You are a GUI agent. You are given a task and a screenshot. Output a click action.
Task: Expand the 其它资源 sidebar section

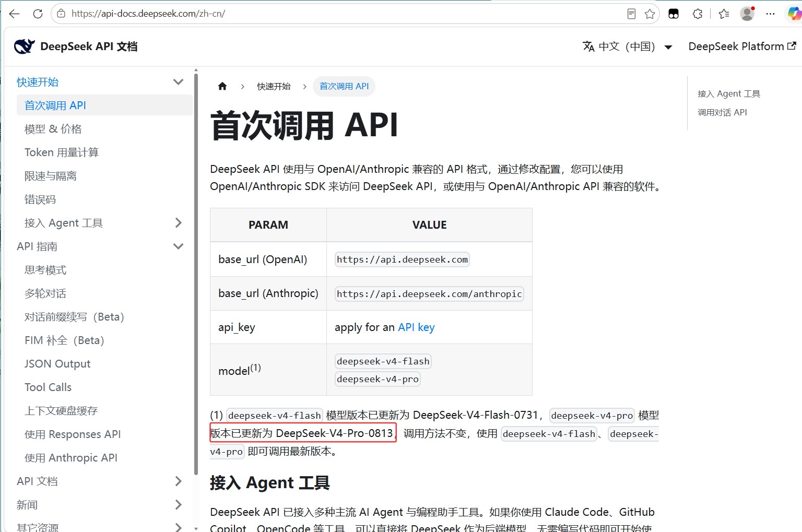tap(178, 527)
